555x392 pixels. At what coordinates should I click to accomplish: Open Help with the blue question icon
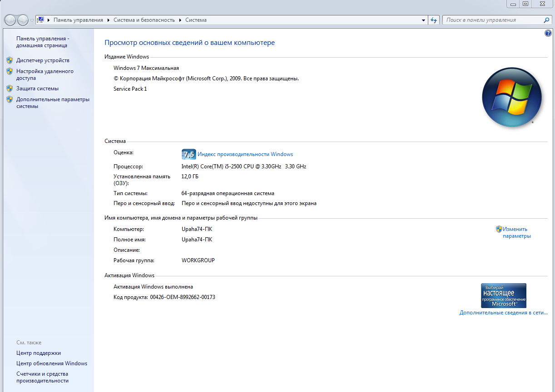(x=548, y=33)
